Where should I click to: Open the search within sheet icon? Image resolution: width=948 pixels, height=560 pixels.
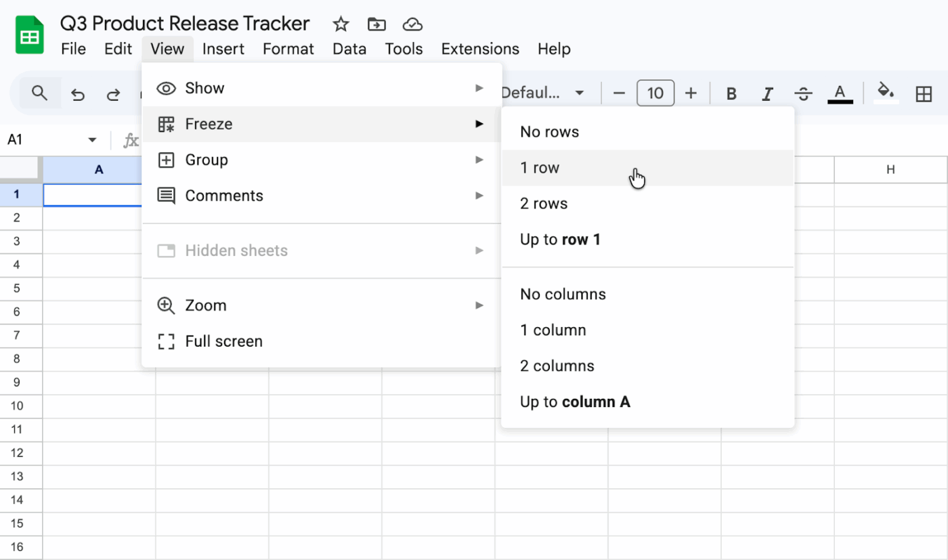click(x=39, y=93)
